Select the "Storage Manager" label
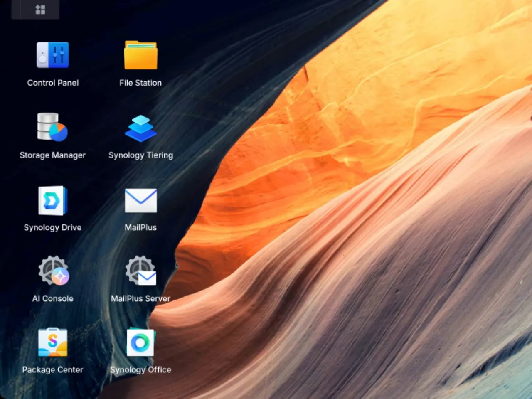The height and width of the screenshot is (399, 532). pos(52,155)
